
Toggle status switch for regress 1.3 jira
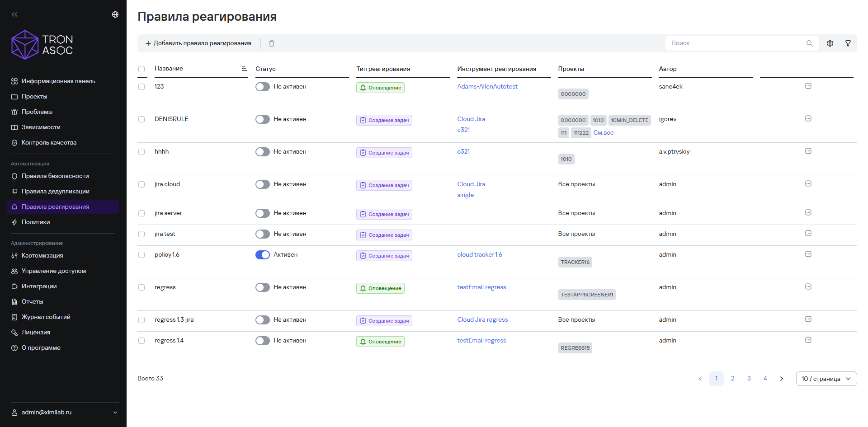[263, 320]
